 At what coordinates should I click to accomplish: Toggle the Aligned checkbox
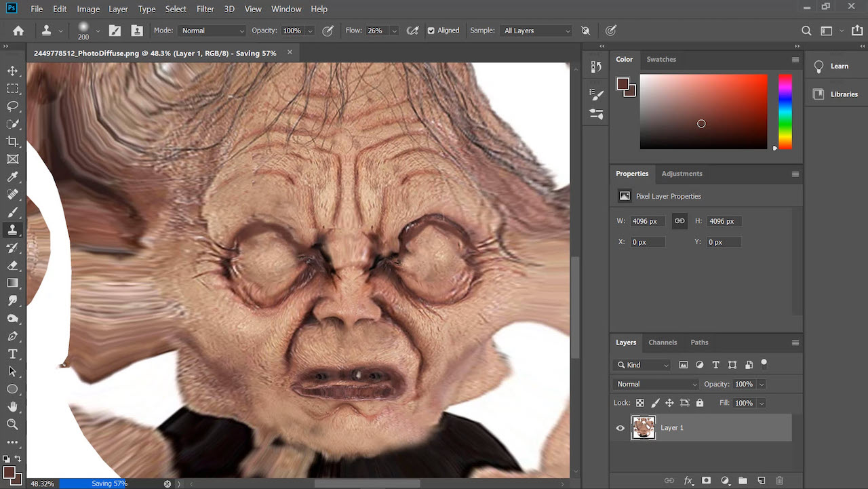pos(431,31)
